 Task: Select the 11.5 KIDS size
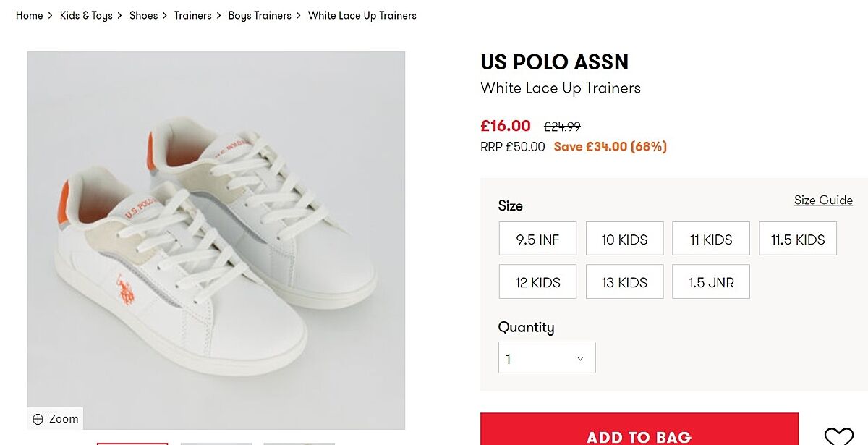coord(798,240)
